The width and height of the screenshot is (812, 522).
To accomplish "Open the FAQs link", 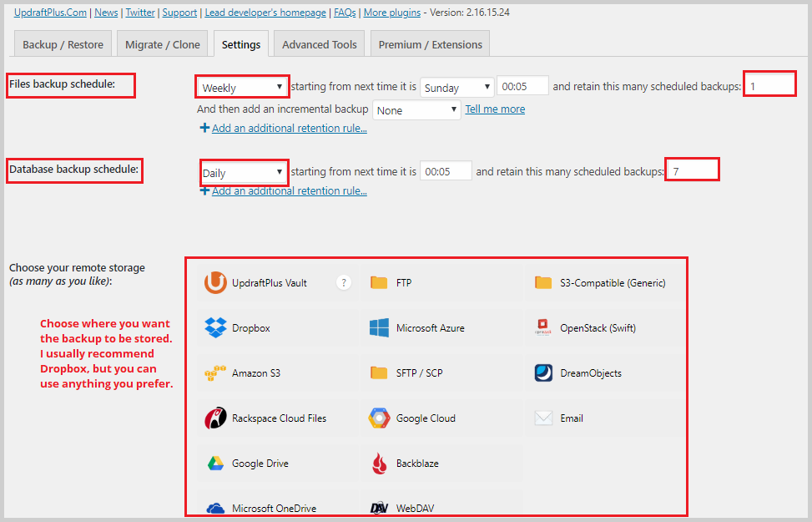I will click(x=345, y=13).
